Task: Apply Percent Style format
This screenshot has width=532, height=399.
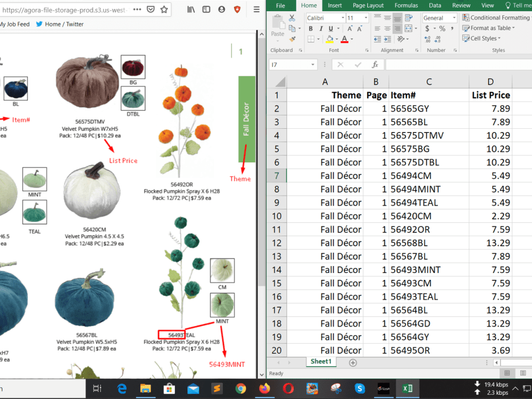Action: click(x=442, y=29)
